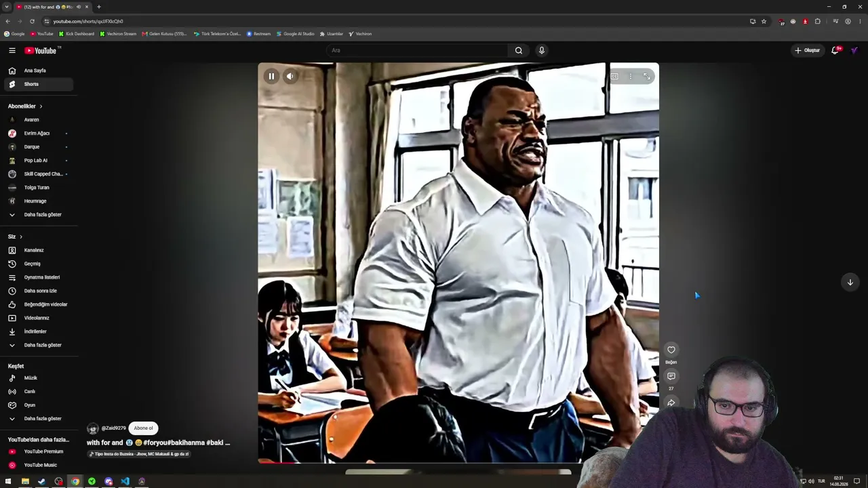Open the YouTube guide hamburger menu

coord(12,50)
